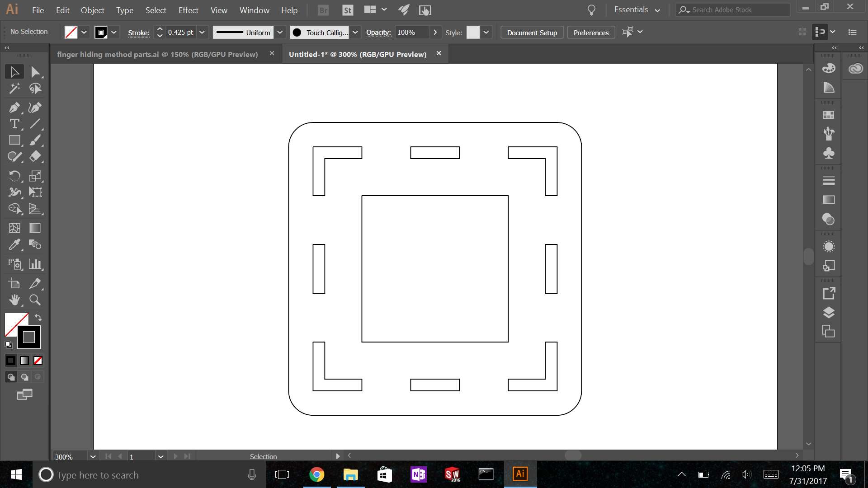Screen dimensions: 868x488
Task: Open the Essentials workspace dropdown
Action: pos(637,10)
